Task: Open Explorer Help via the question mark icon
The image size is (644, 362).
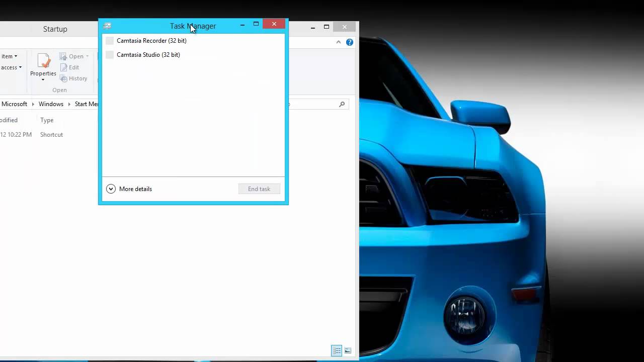Action: point(350,42)
